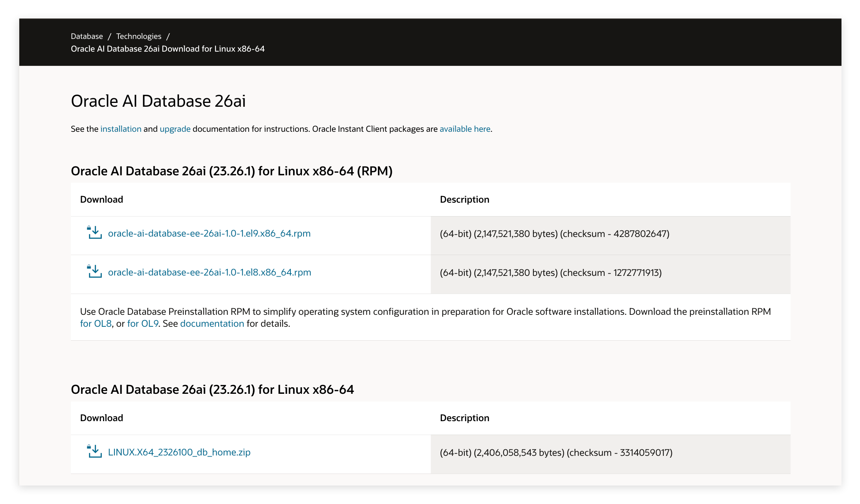Screen dimensions: 860x504
Task: Click breadcrumb 'Oracle AI Database 26ai Download' title
Action: (167, 49)
